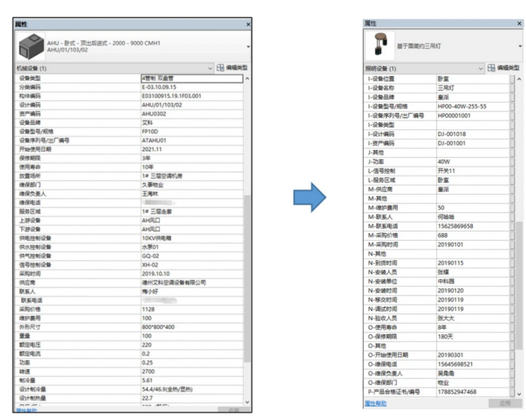The image size is (526, 420).
Task: Click the small button beside J-功率 row
Action: click(512, 161)
